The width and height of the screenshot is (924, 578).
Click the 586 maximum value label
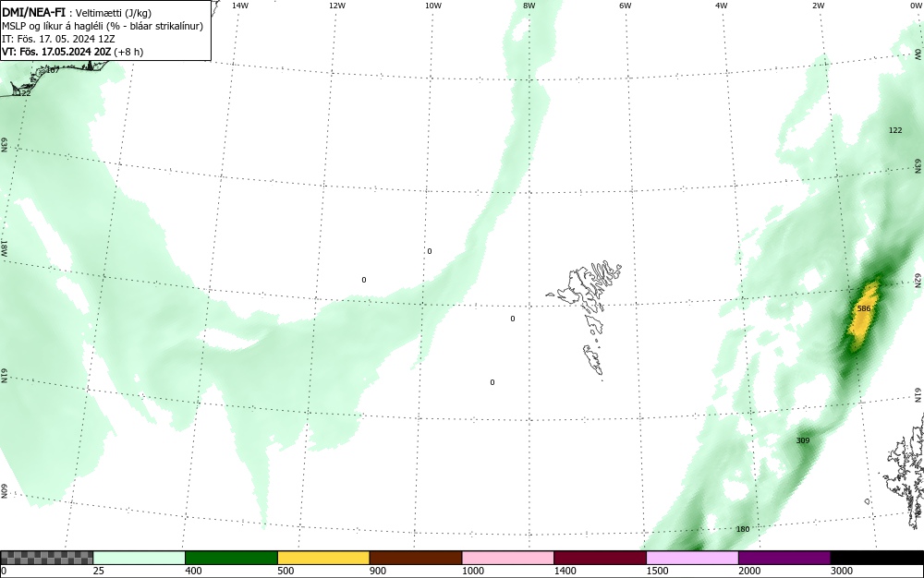pos(864,308)
